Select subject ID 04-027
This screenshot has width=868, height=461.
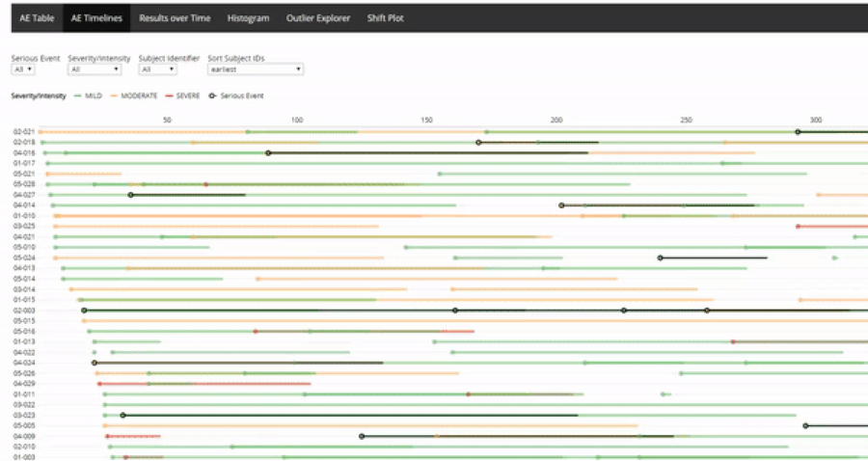[24, 195]
